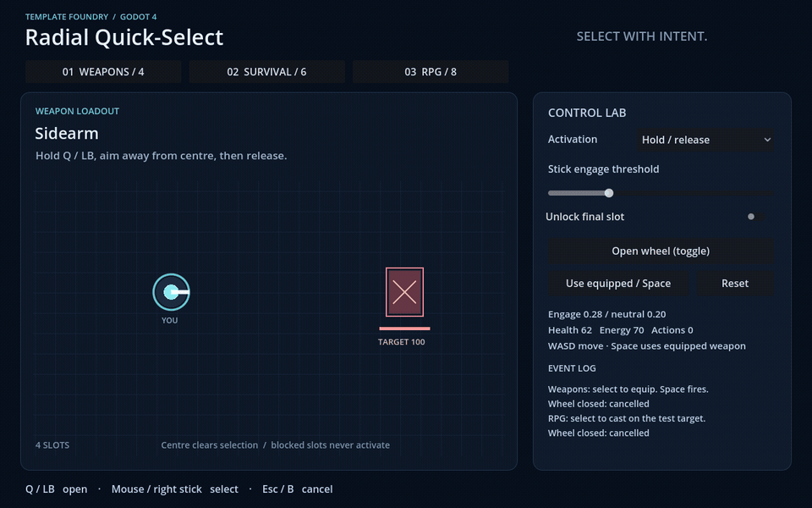Click the red target crate with X
The image size is (812, 508).
click(404, 292)
